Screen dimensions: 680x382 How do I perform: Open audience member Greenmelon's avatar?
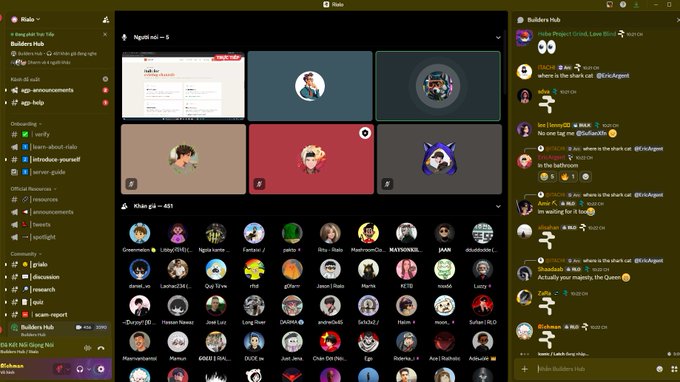coord(139,233)
